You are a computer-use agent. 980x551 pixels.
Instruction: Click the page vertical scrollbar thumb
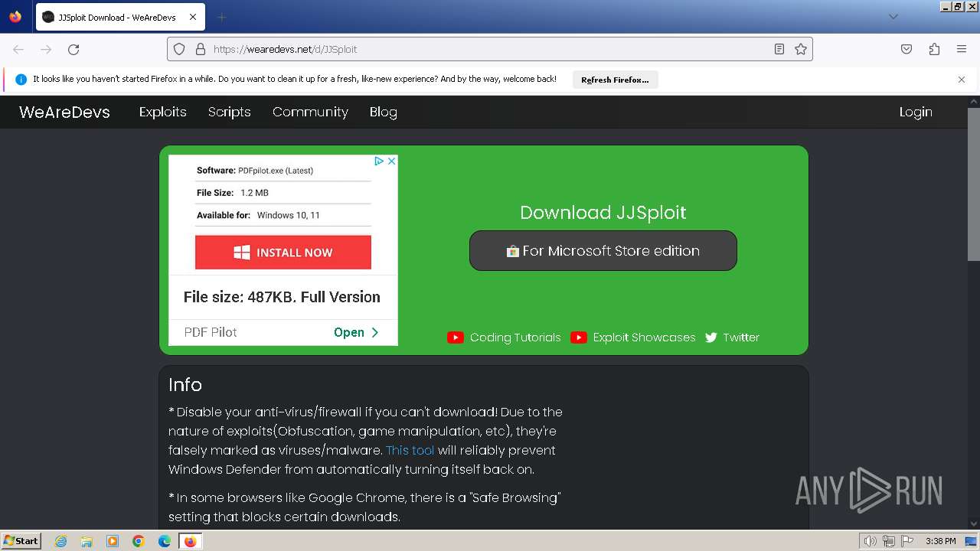[973, 184]
